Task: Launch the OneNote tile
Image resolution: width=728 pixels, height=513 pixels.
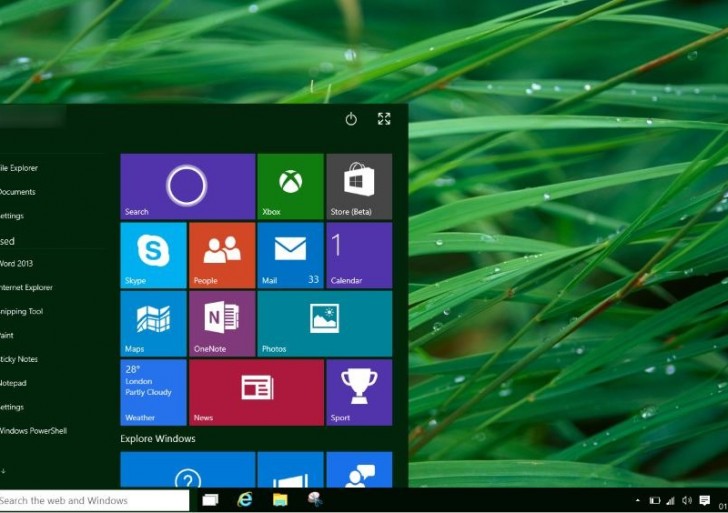Action: click(222, 324)
